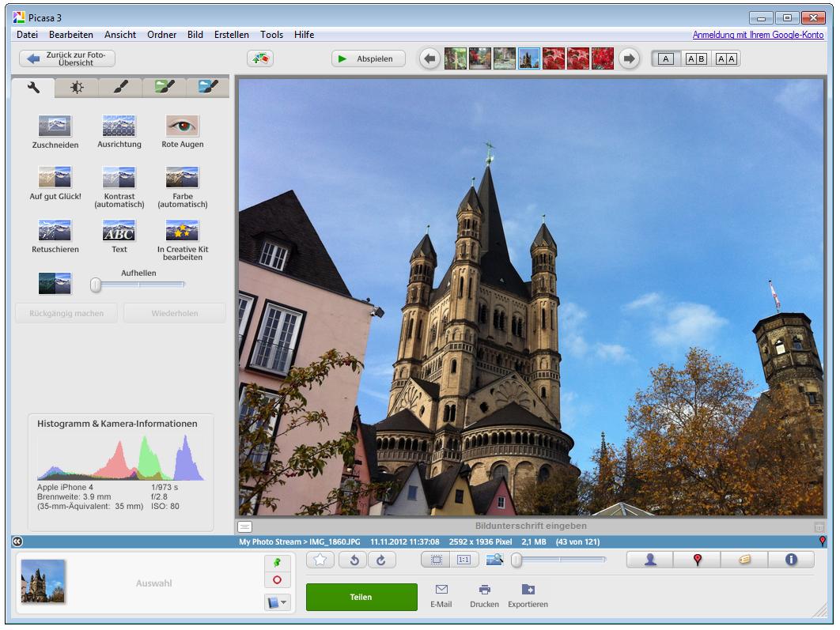Open the Google-Konto sign-in link

(758, 35)
